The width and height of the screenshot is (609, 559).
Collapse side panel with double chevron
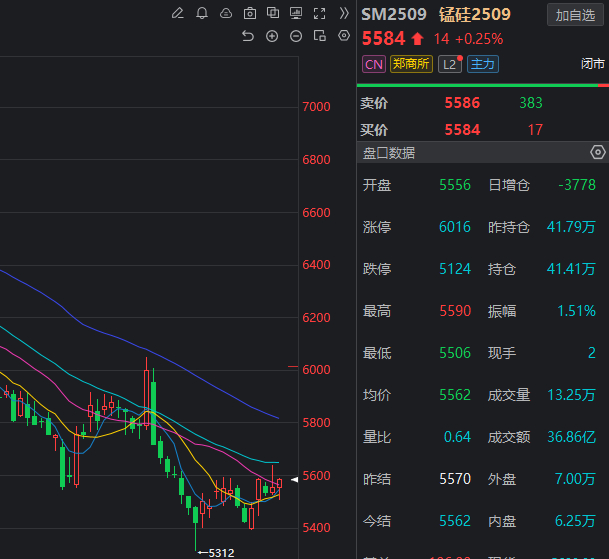click(x=344, y=13)
